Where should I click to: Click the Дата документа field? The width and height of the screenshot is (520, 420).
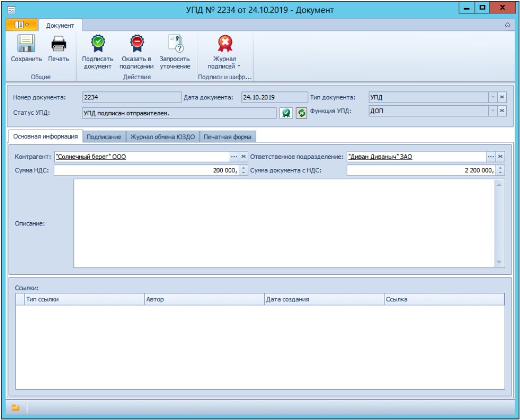click(x=274, y=97)
